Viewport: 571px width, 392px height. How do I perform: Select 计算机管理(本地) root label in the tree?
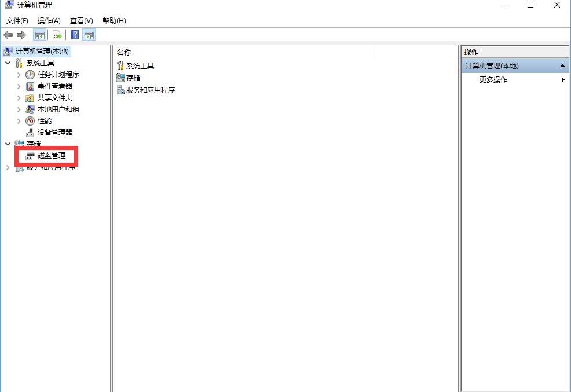pyautogui.click(x=42, y=52)
